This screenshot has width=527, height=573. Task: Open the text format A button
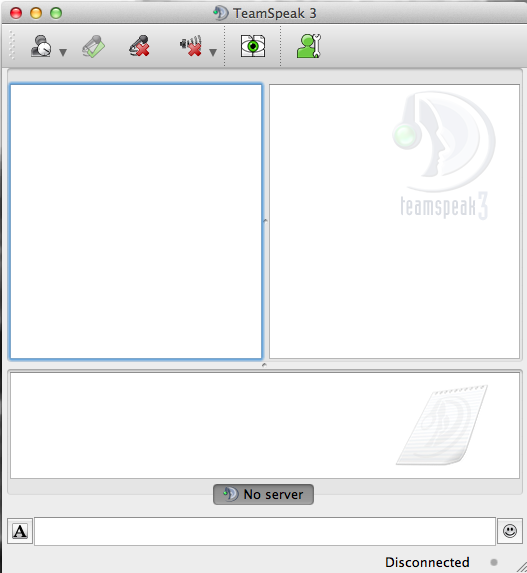point(20,531)
